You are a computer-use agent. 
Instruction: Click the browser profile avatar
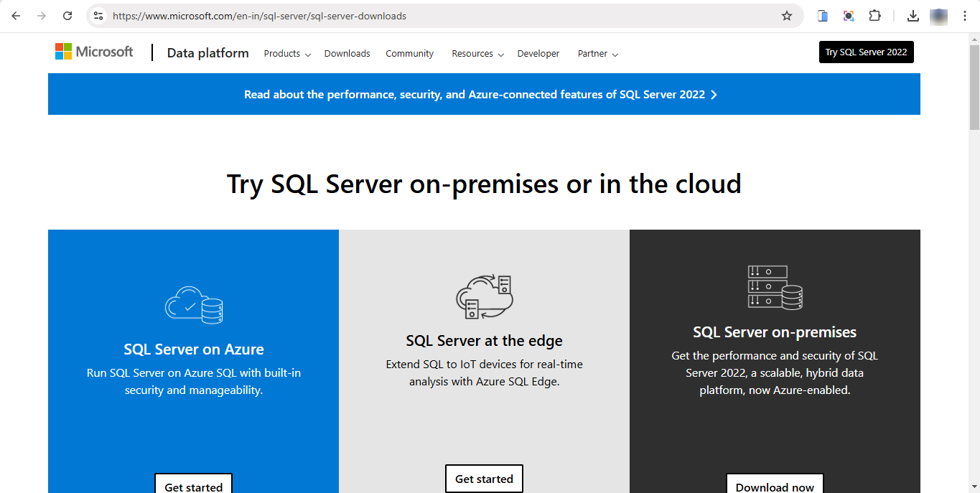[x=939, y=16]
